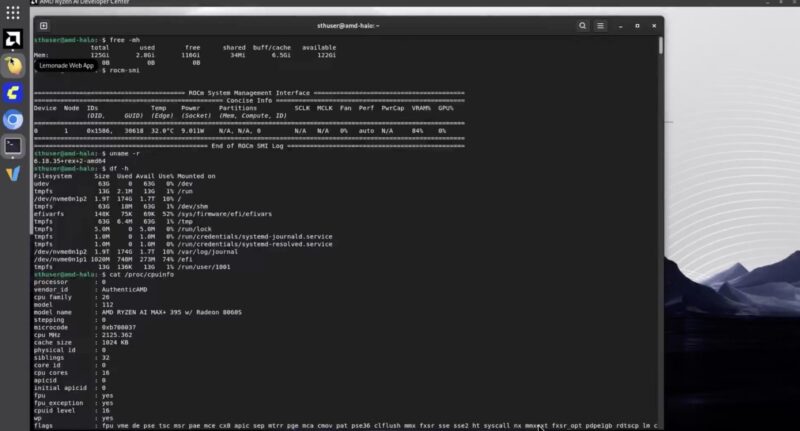This screenshot has height=431, width=800.
Task: Click the '/dev/nvme0n1p1' filesystem entry
Action: [x=60, y=259]
